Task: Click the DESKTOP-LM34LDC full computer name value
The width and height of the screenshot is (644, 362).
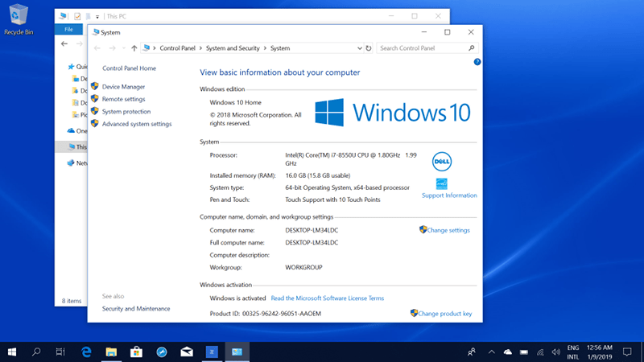Action: point(312,243)
